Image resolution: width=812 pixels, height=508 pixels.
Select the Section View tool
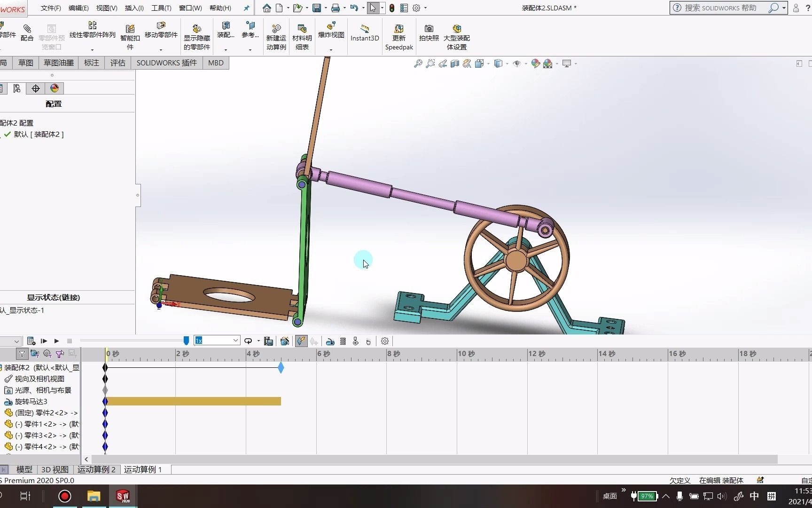point(454,63)
